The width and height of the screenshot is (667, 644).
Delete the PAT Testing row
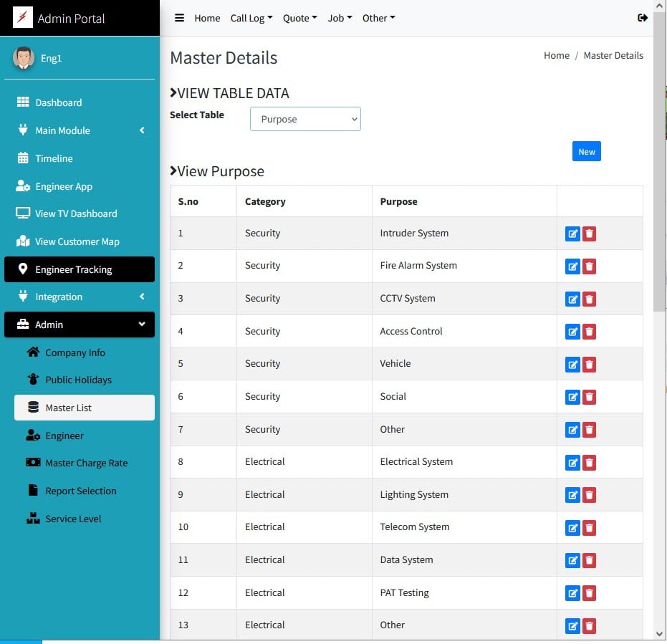pyautogui.click(x=589, y=593)
